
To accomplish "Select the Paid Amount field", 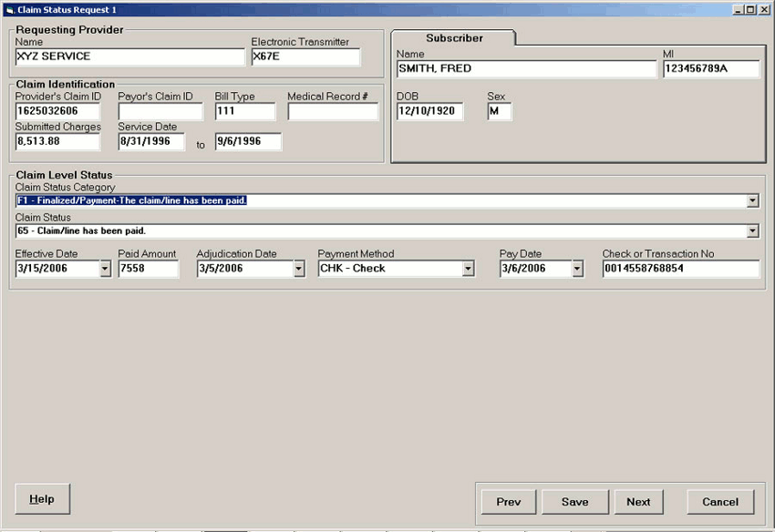I will click(x=150, y=268).
